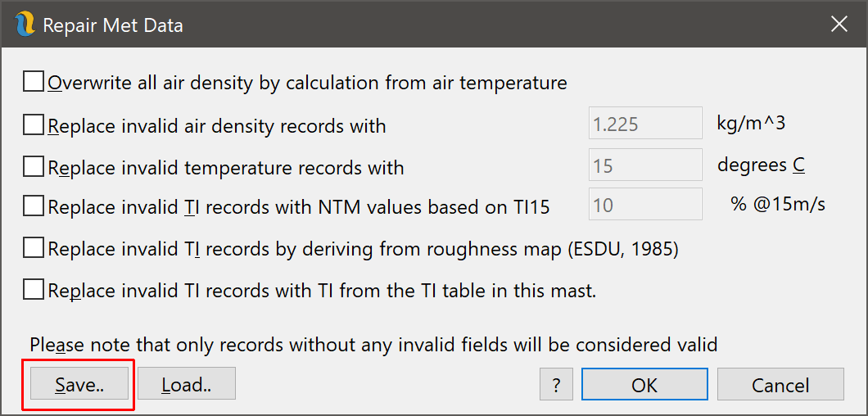Click the note about invalid fields text
The height and width of the screenshot is (416, 868).
click(x=373, y=345)
